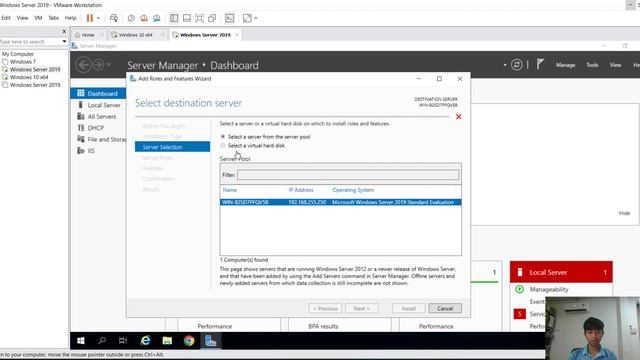This screenshot has height=360, width=640.
Task: Click the server pool Filter field
Action: [x=348, y=175]
